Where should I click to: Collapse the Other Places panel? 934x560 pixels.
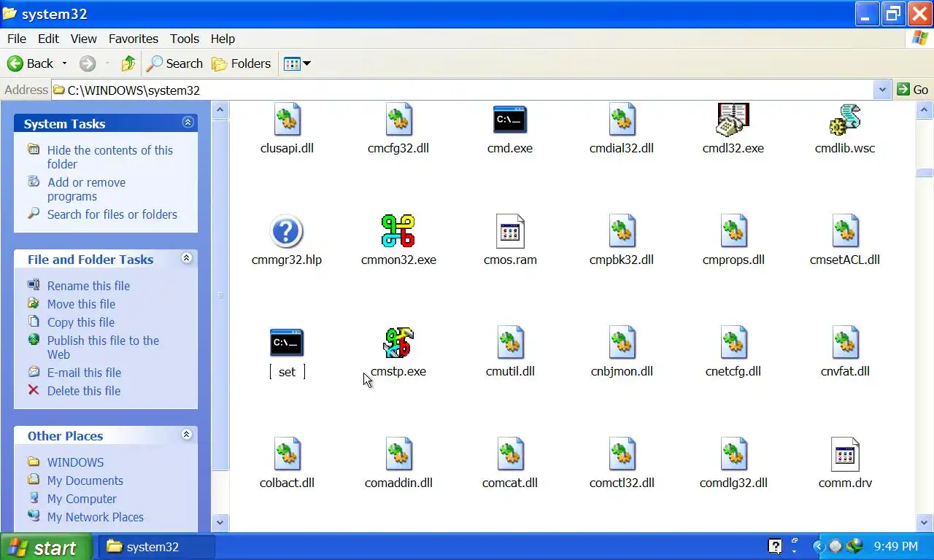coord(186,435)
